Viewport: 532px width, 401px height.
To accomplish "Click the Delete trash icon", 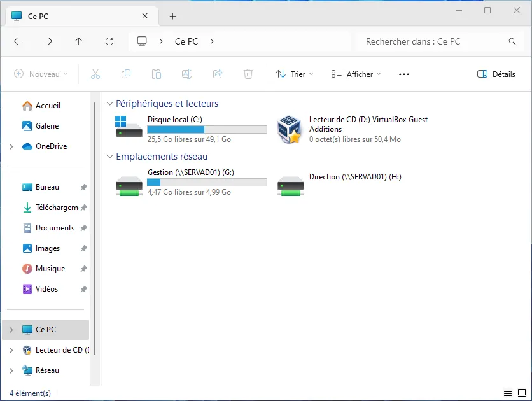I will (x=248, y=74).
